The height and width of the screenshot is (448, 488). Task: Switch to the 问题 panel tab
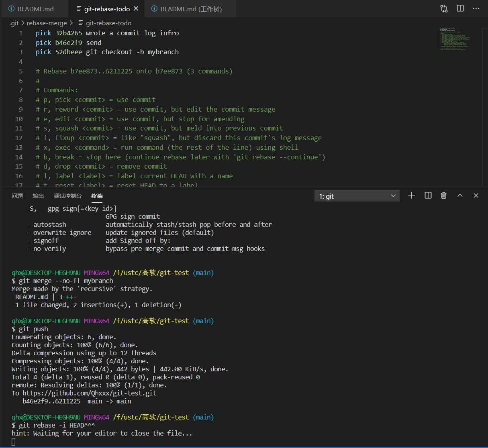pyautogui.click(x=17, y=196)
